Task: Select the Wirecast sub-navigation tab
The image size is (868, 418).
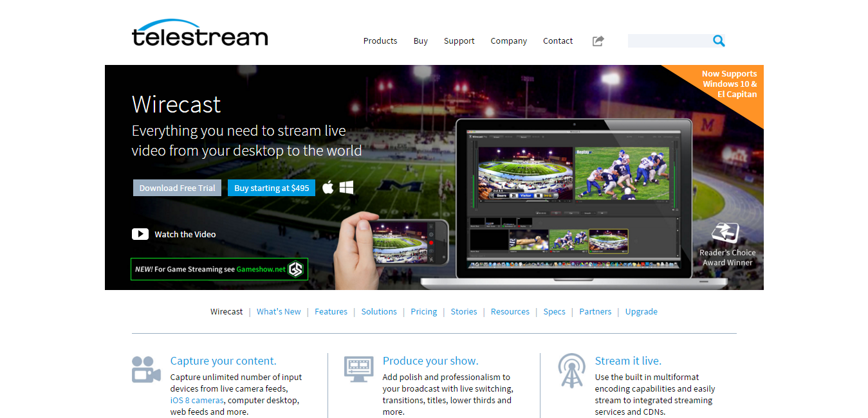Action: [x=226, y=311]
